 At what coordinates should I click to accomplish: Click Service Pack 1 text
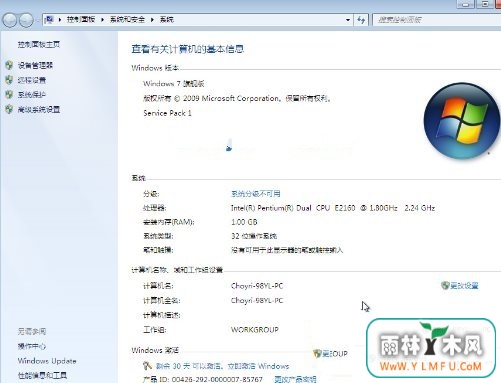coord(167,113)
